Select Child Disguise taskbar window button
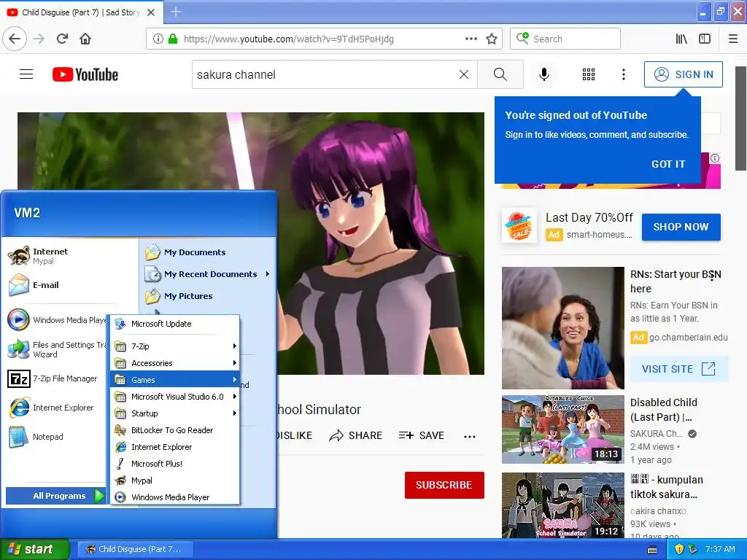 [135, 549]
